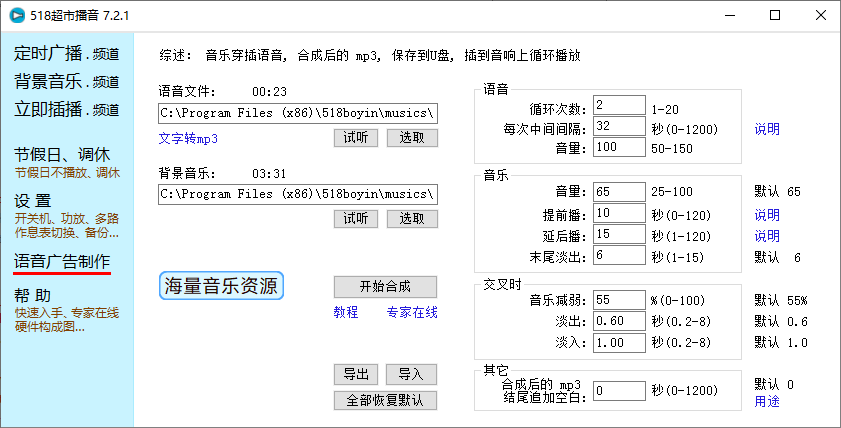Click the 用途 link in 其它 section
Screen dimensions: 841x428
(x=767, y=401)
